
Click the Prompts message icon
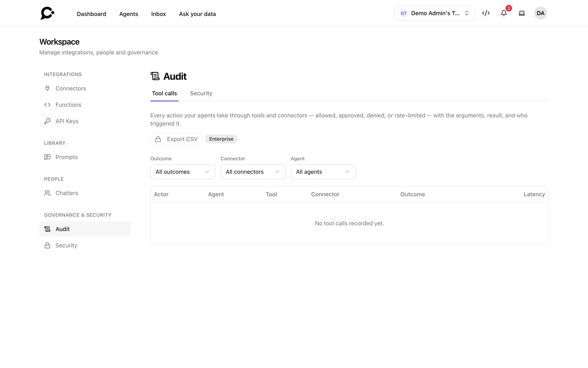[x=47, y=157]
